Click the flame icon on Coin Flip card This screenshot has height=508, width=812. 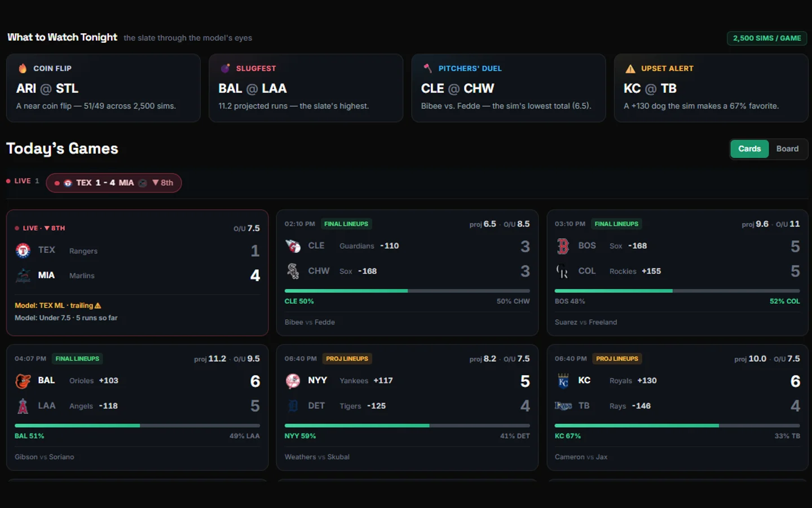point(23,68)
